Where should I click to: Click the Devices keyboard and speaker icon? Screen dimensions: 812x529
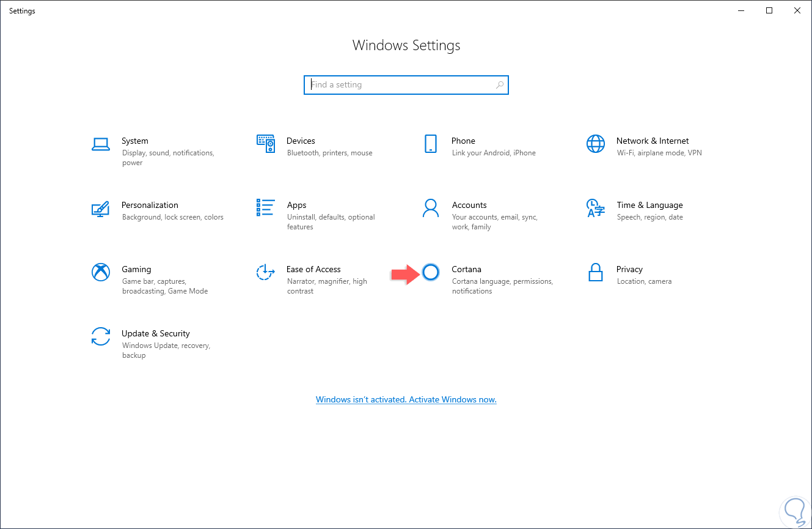[x=265, y=144]
